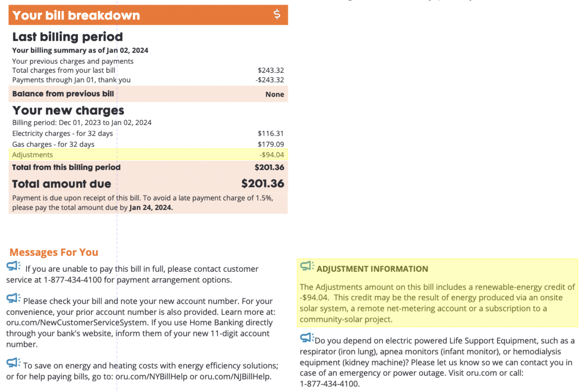Viewport: 581px width, 392px height.
Task: Select the highlighted Adjustments row
Action: [148, 155]
